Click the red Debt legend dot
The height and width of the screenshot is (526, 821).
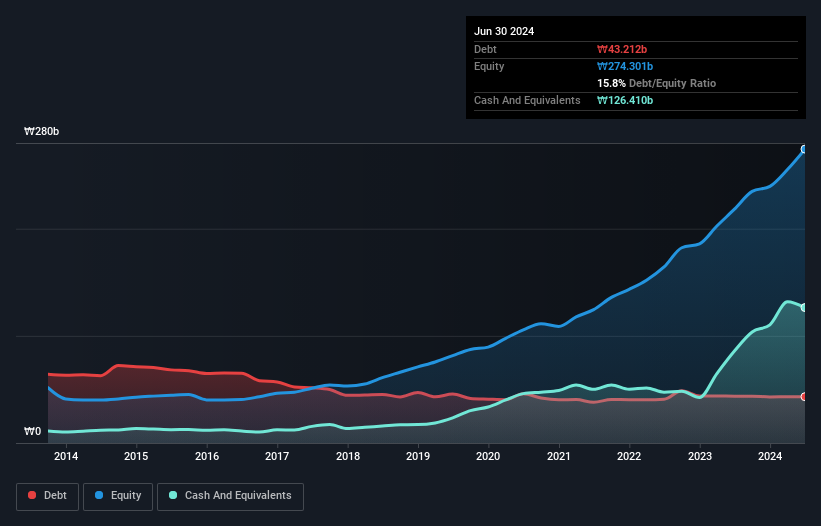(32, 495)
